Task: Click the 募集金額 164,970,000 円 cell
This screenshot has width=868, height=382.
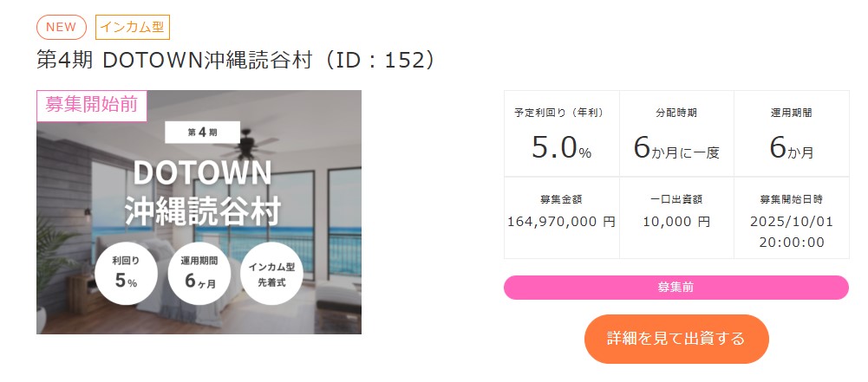Action: [x=561, y=217]
